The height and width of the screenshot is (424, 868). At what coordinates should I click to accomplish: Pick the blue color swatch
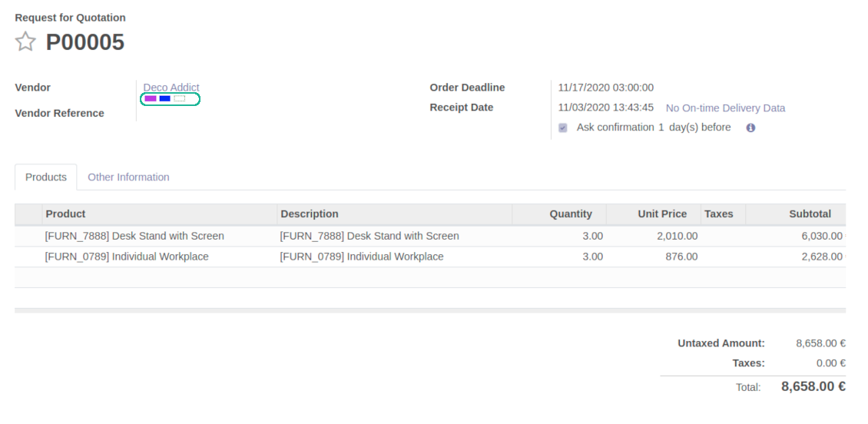165,98
